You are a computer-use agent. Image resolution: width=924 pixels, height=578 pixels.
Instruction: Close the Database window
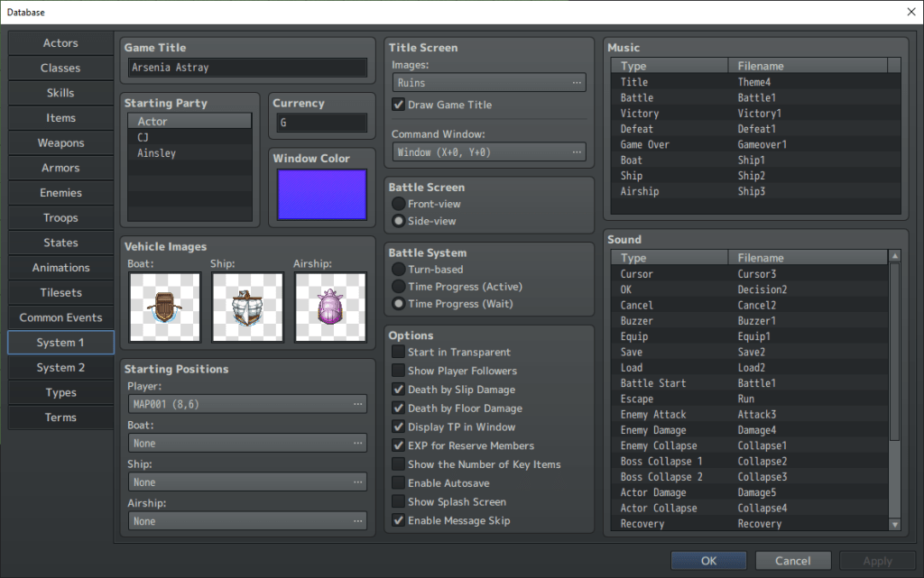click(x=910, y=12)
